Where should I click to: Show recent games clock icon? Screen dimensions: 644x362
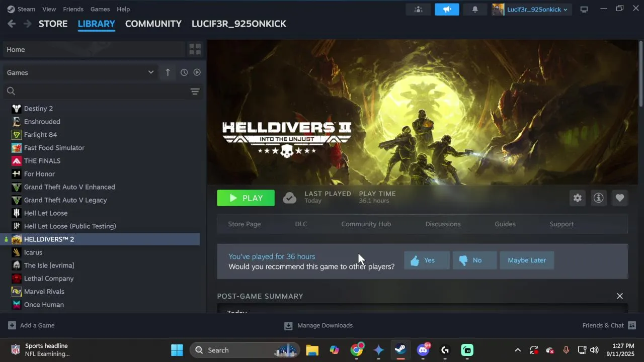tap(184, 72)
